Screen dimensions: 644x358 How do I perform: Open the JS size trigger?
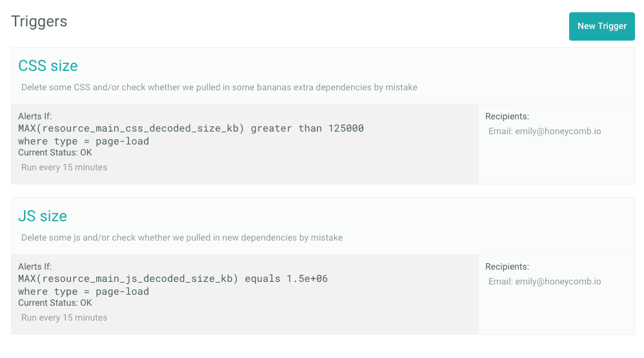[43, 216]
